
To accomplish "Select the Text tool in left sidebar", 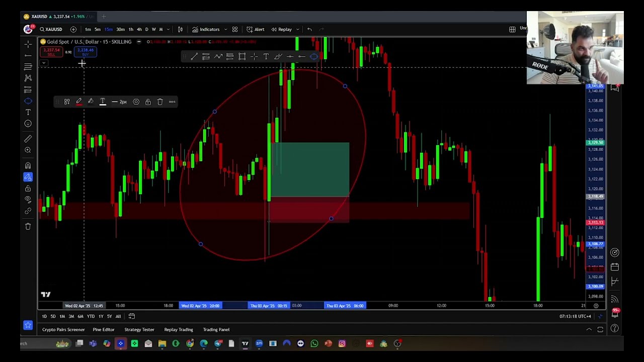I will click(x=28, y=112).
